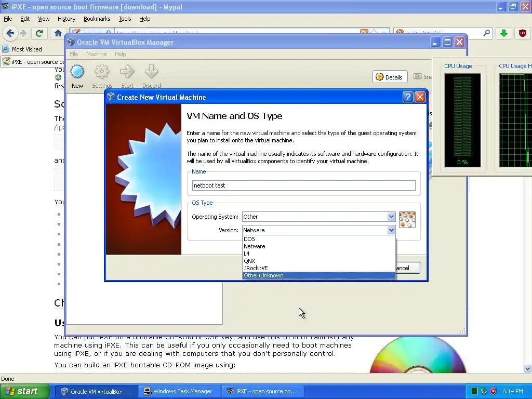
Task: Click the browser Back arrow
Action: coord(10,33)
